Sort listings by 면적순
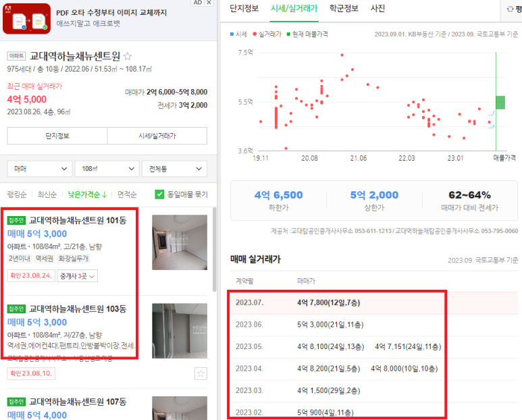 pyautogui.click(x=127, y=194)
